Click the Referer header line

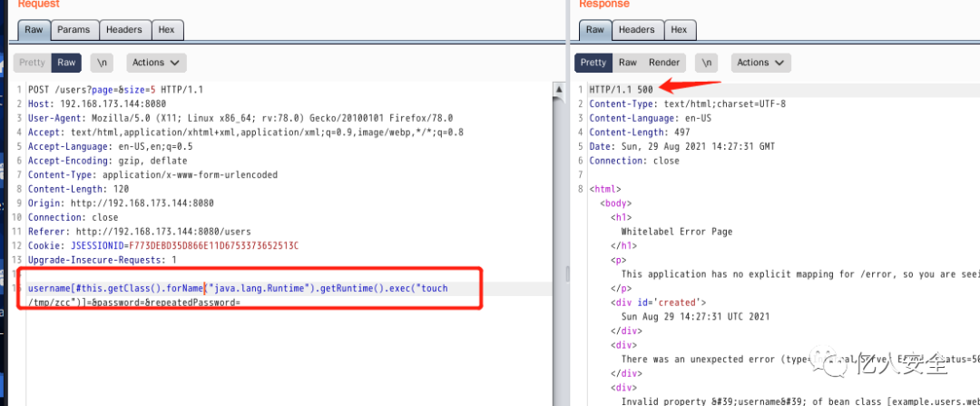click(140, 232)
